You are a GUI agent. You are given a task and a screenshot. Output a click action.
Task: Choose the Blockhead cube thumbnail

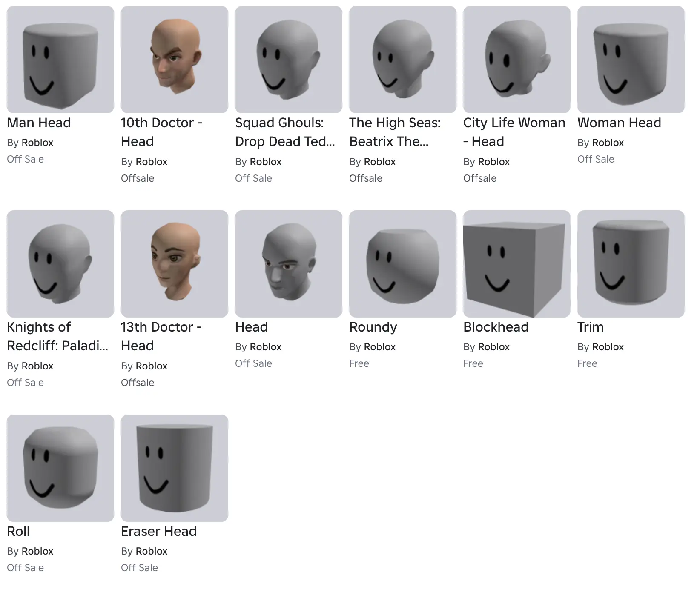point(517,264)
